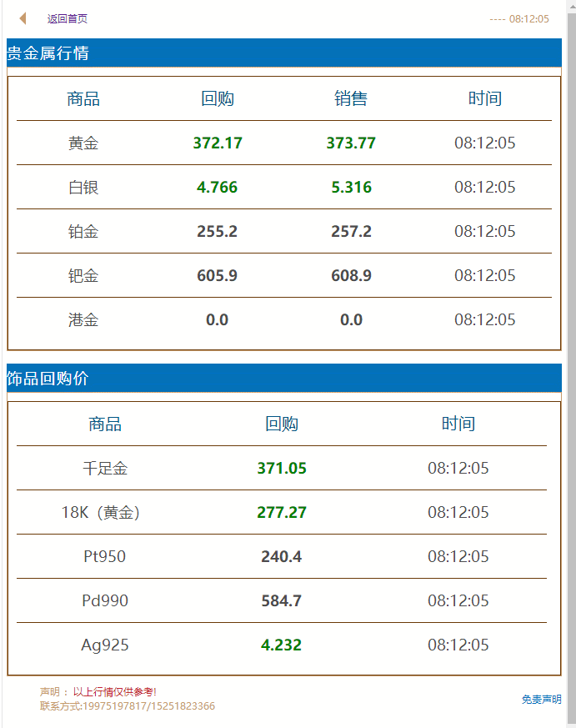Click the vertical scrollbar on the right
The height and width of the screenshot is (728, 576).
[x=571, y=334]
